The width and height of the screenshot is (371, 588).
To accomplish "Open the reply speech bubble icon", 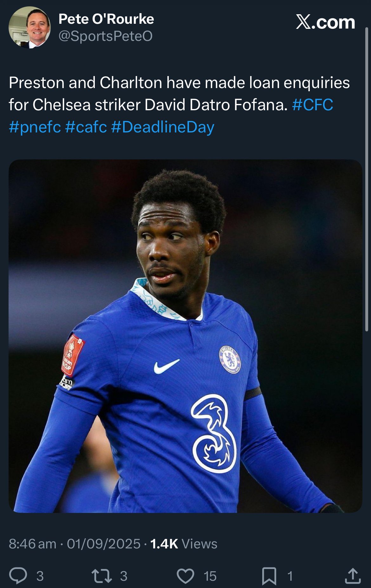I will pyautogui.click(x=18, y=576).
